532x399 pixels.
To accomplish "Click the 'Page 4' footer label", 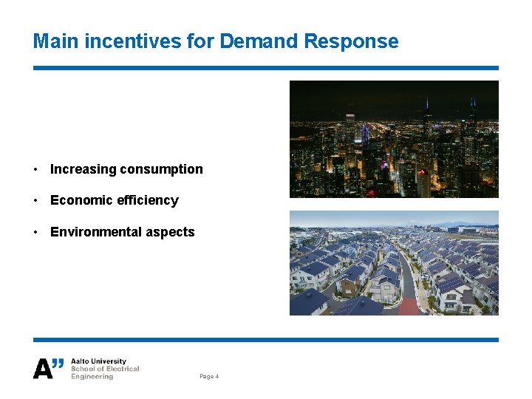I will [209, 376].
